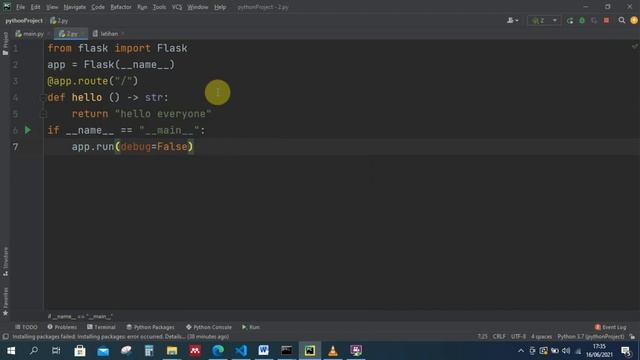Open the Mail app from taskbar
The image size is (640, 360).
[x=103, y=351]
